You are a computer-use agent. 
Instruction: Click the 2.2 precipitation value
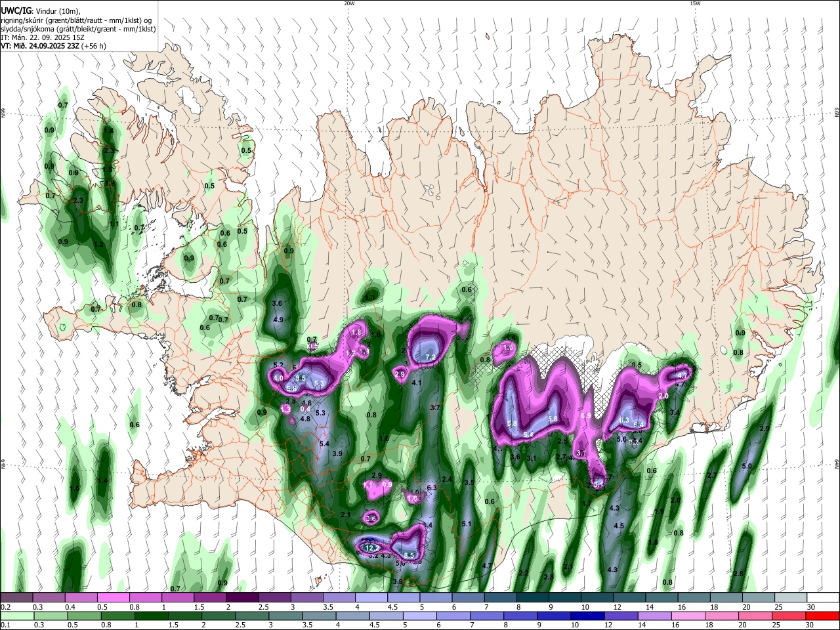(x=524, y=574)
